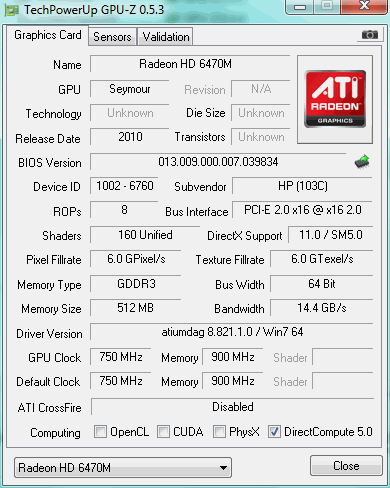Click the ATI Radeon logo image
This screenshot has height=488, width=390.
click(x=335, y=99)
